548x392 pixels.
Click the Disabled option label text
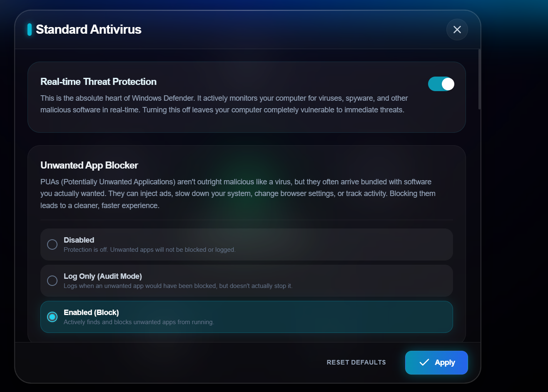[79, 240]
